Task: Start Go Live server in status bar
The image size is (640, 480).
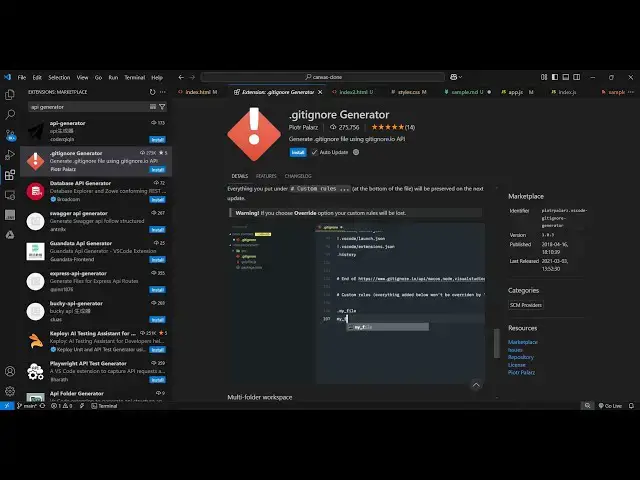Action: pos(610,406)
